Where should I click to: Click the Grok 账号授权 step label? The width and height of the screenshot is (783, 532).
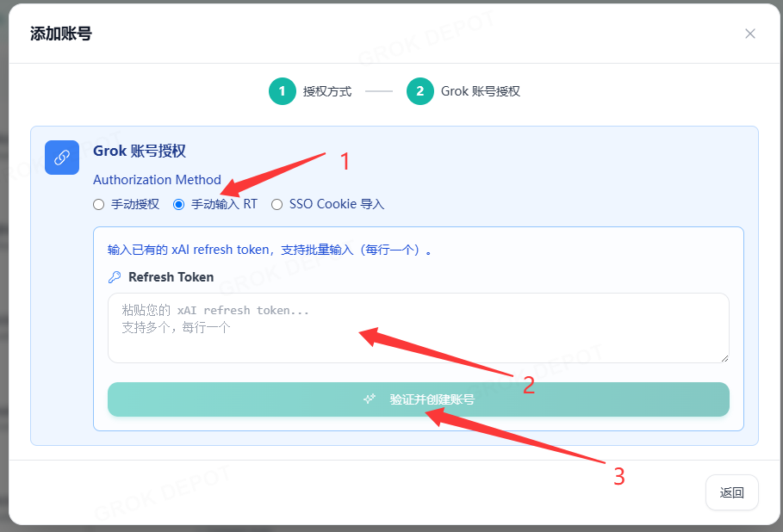(481, 91)
